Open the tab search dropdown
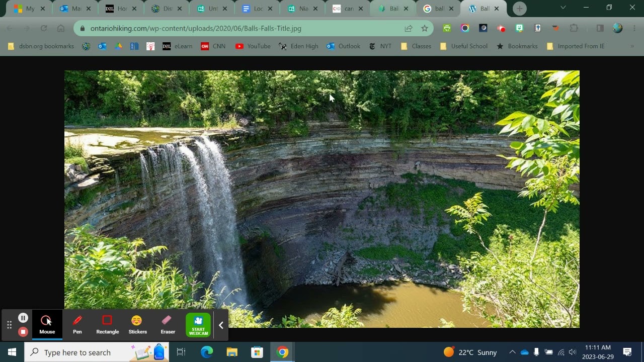Screen dimensions: 644x362 click(563, 8)
